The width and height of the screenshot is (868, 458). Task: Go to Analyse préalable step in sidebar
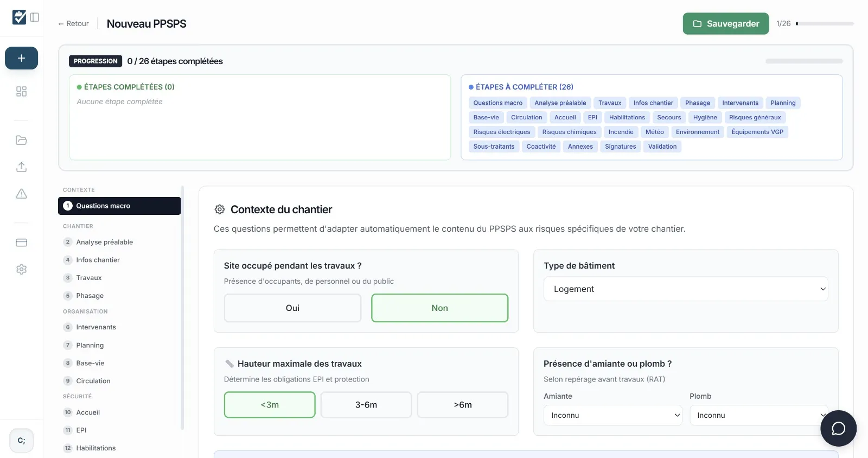104,242
